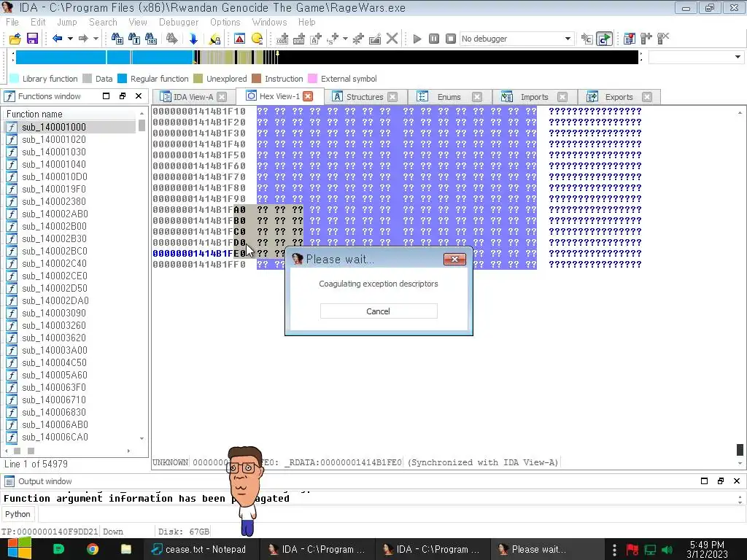This screenshot has width=747, height=560.
Task: Click the binary search binoculars icon
Action: [151, 39]
